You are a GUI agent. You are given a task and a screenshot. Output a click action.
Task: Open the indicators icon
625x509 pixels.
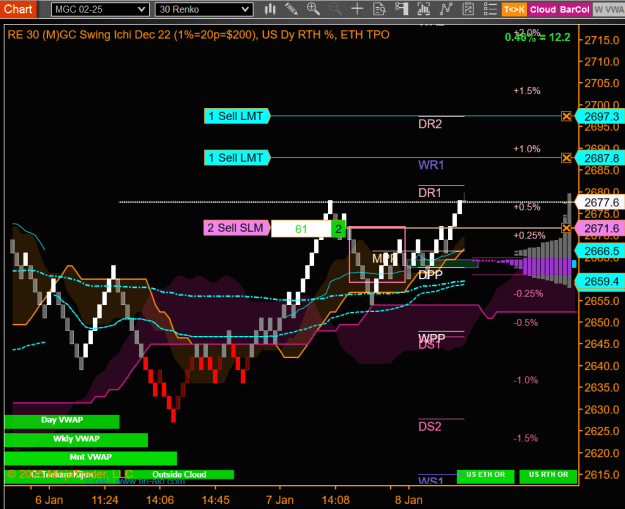pos(423,9)
